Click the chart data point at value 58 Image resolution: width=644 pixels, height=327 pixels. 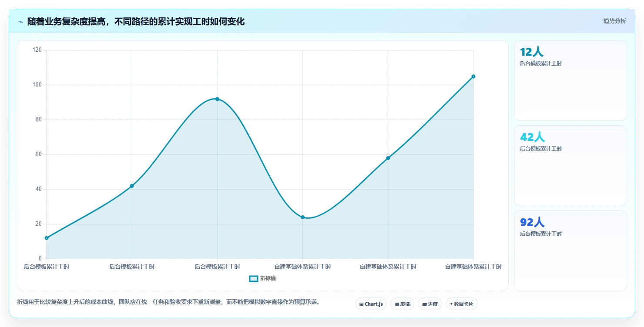click(388, 158)
